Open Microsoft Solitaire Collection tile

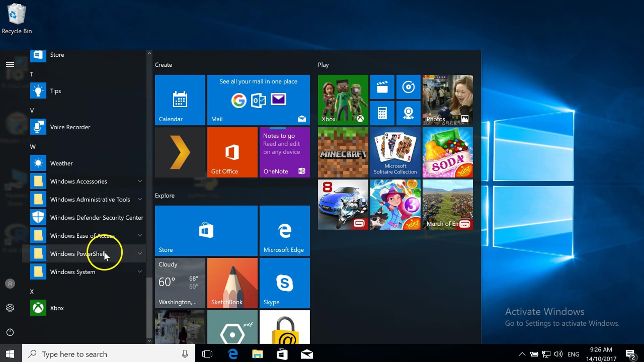point(395,152)
